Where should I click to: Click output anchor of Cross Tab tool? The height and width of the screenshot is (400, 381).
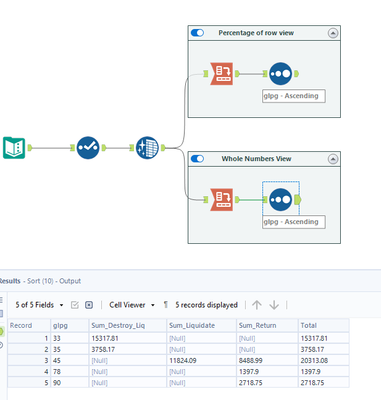[x=163, y=148]
